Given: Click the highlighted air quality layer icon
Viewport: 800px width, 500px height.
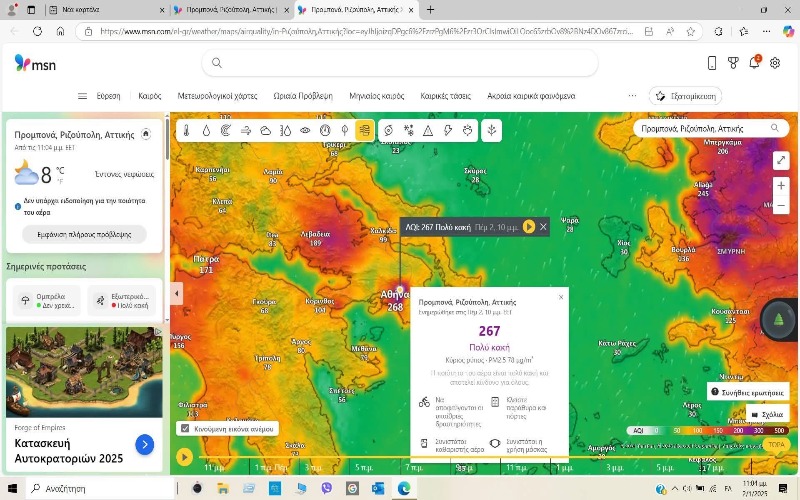Looking at the screenshot, I should click(364, 130).
